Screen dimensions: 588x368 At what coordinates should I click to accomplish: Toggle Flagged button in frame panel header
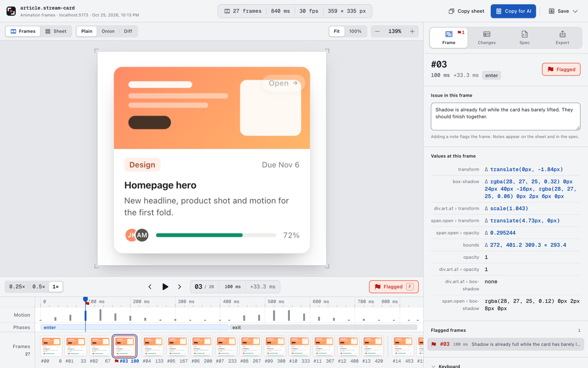pyautogui.click(x=561, y=69)
